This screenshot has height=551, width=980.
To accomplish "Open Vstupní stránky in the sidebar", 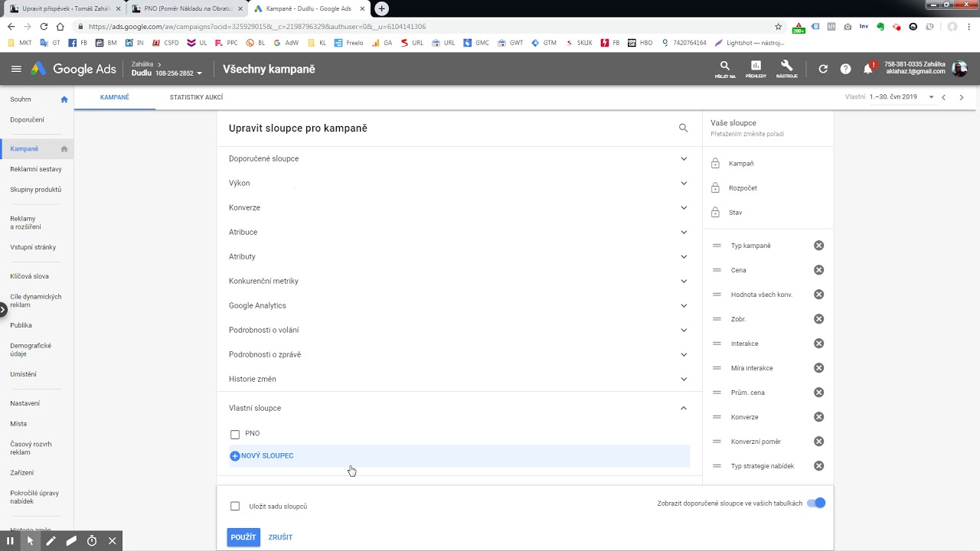I will 33,247.
